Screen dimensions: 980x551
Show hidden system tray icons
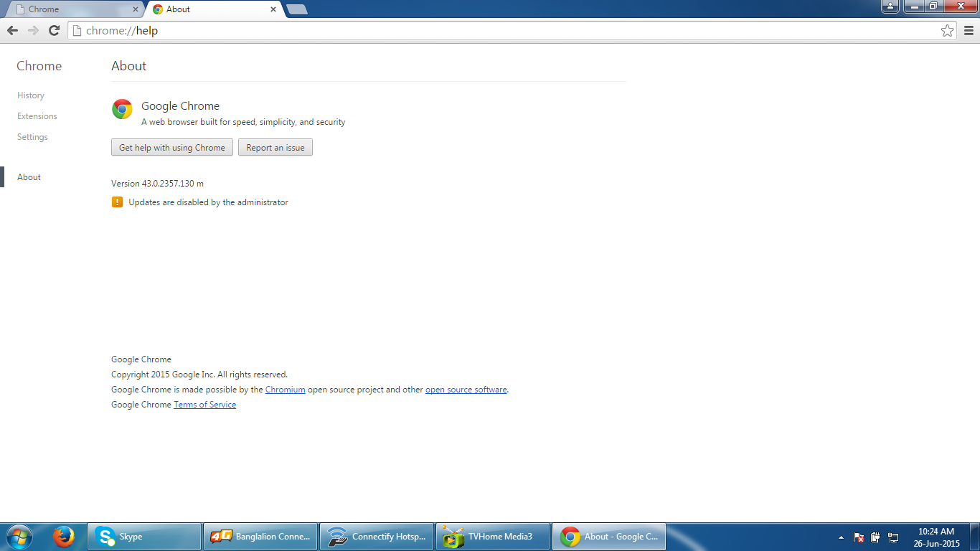(841, 537)
